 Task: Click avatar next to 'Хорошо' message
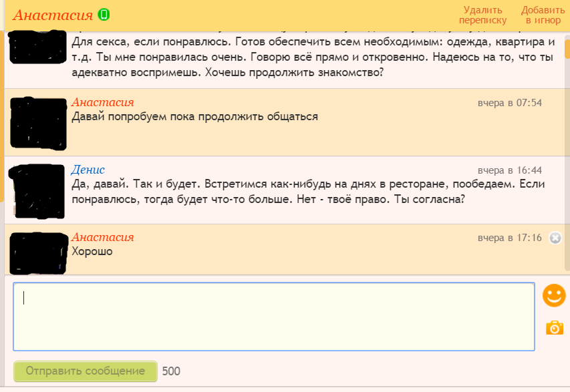(39, 250)
